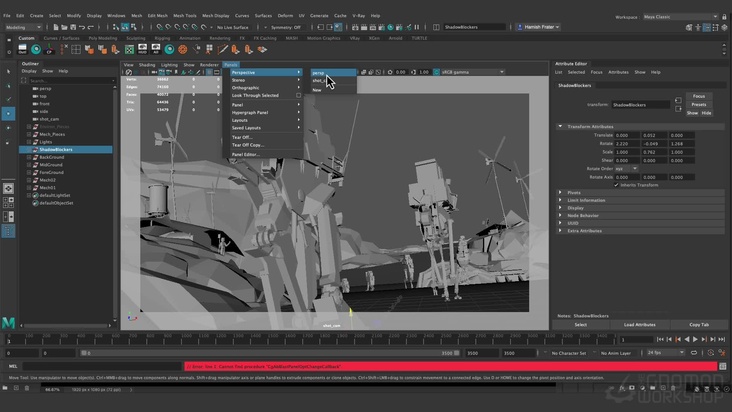
Task: Click the single-pane layout icon in the tool box
Action: [x=8, y=189]
